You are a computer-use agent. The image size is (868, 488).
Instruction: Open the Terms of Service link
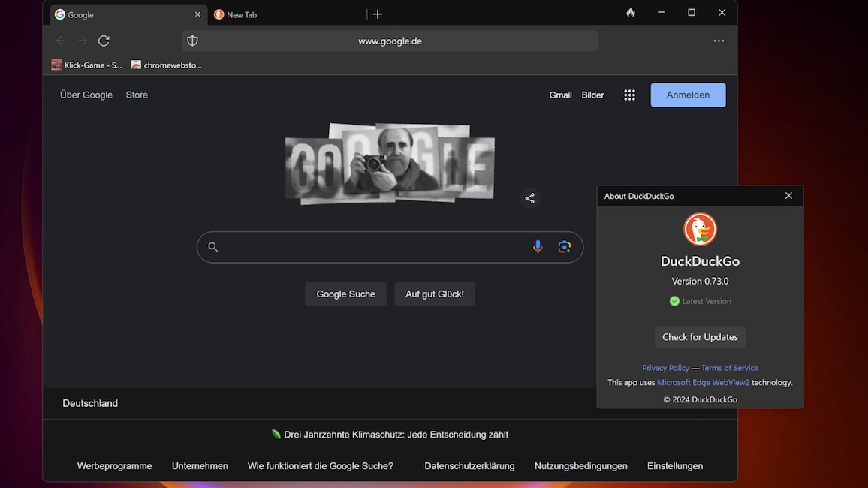pyautogui.click(x=730, y=368)
